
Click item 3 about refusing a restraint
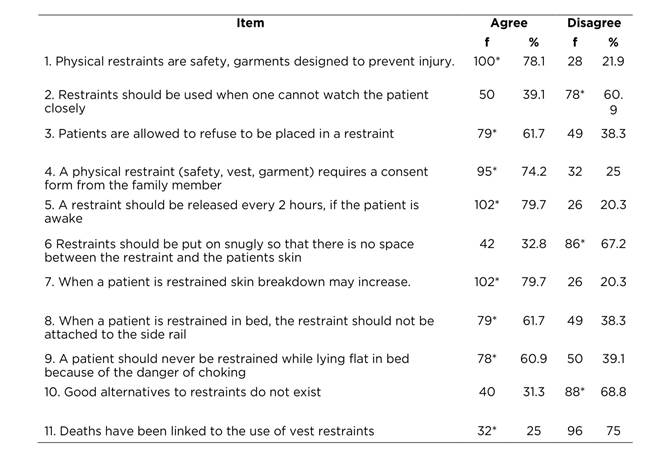219,134
